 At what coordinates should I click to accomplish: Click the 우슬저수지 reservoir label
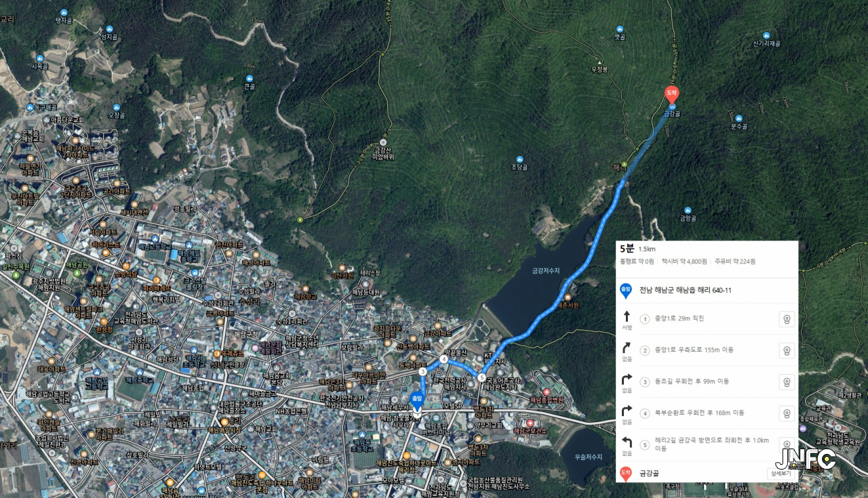coord(588,457)
